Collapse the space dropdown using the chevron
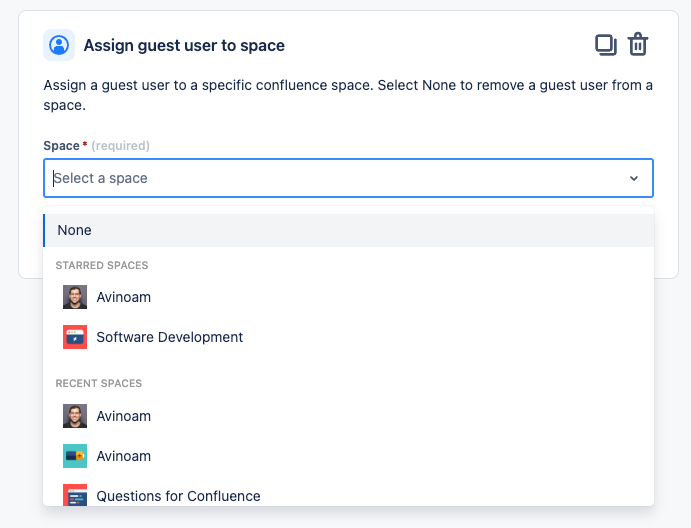The image size is (691, 528). click(633, 178)
